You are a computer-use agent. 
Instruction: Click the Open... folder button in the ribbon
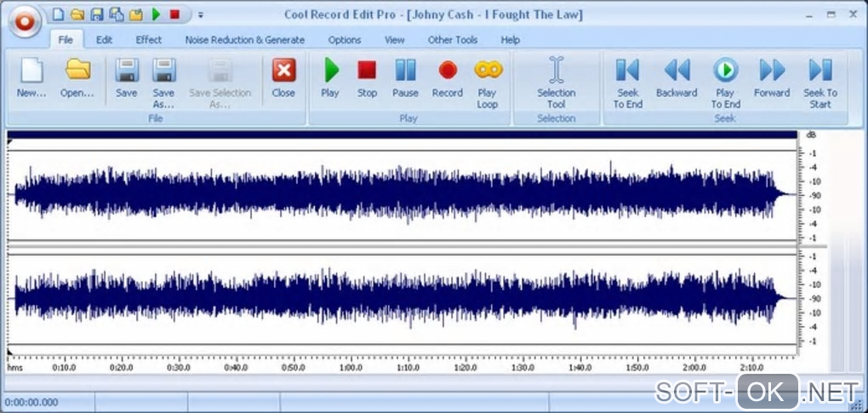tap(77, 78)
